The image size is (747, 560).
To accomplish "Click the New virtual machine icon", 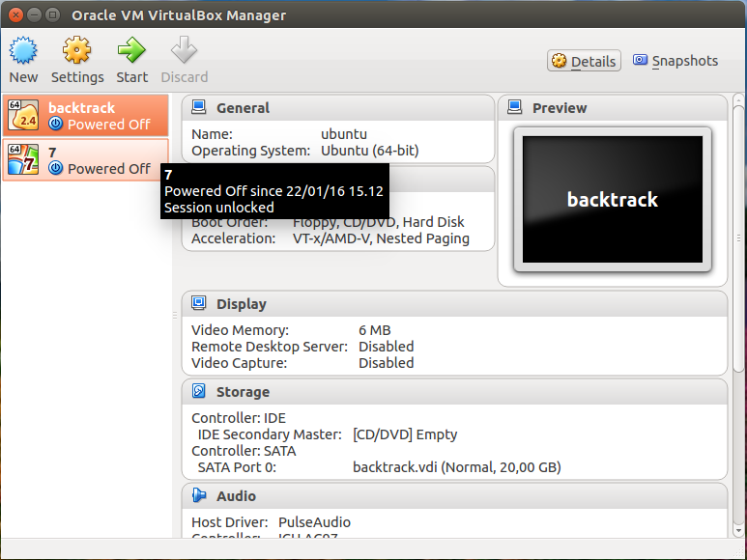I will (x=23, y=50).
